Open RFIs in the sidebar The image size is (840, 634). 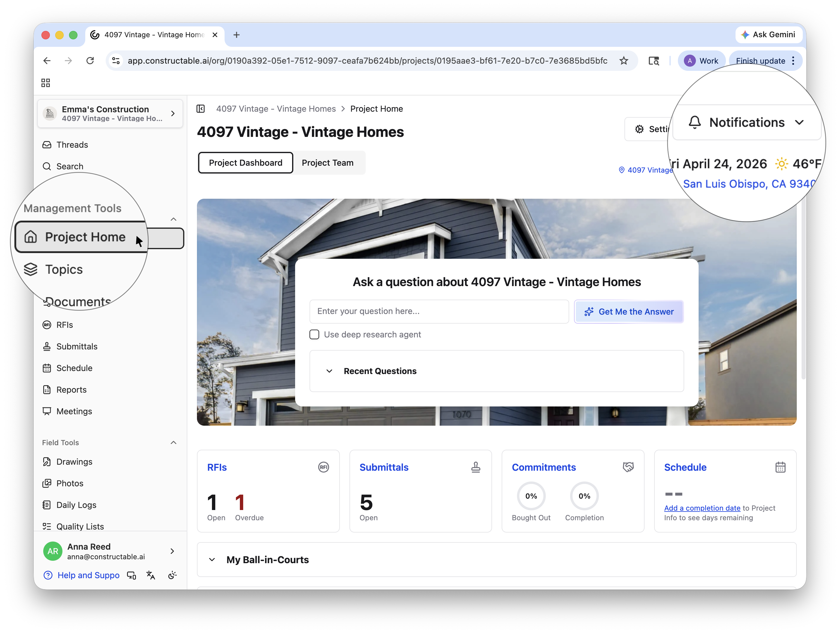point(110,325)
